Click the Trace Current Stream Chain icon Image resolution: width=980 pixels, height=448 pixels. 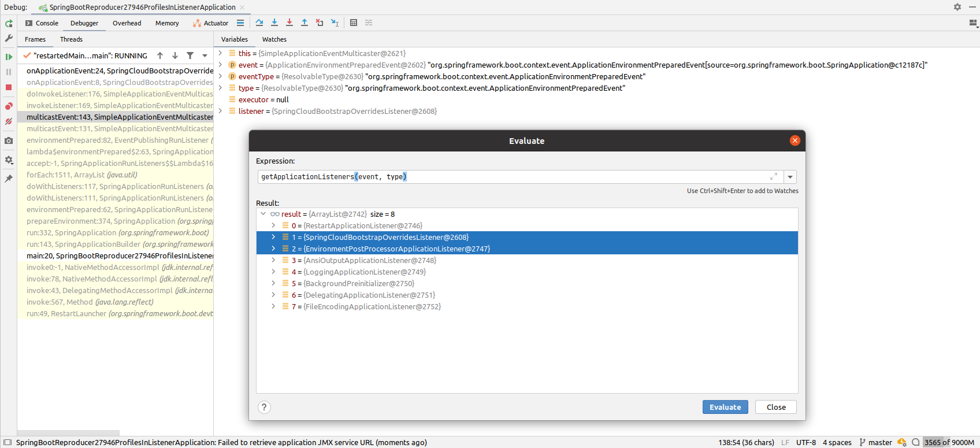[x=369, y=23]
